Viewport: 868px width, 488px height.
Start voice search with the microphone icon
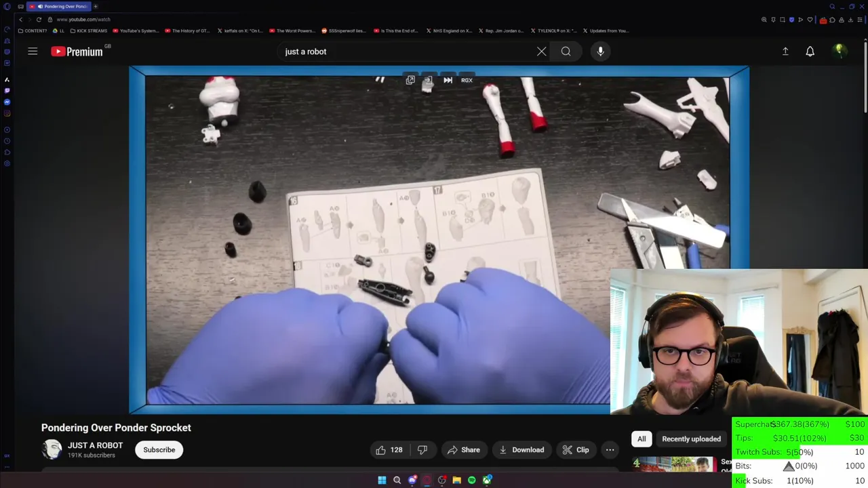tap(600, 52)
